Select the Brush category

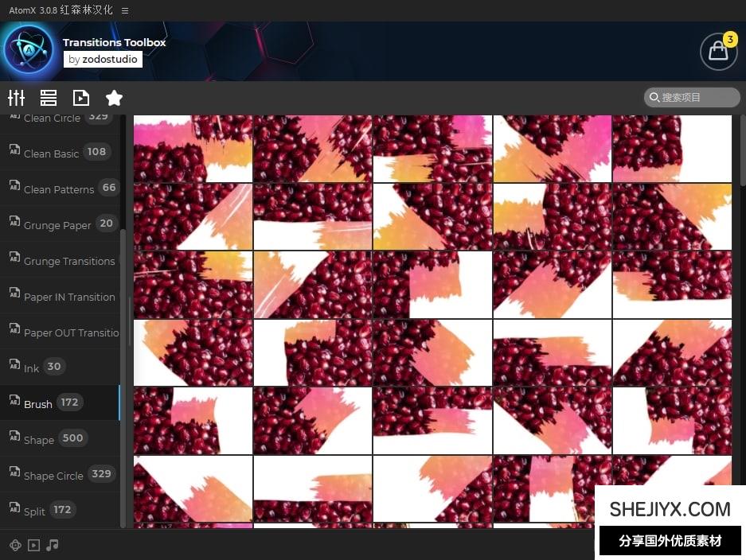coord(38,403)
